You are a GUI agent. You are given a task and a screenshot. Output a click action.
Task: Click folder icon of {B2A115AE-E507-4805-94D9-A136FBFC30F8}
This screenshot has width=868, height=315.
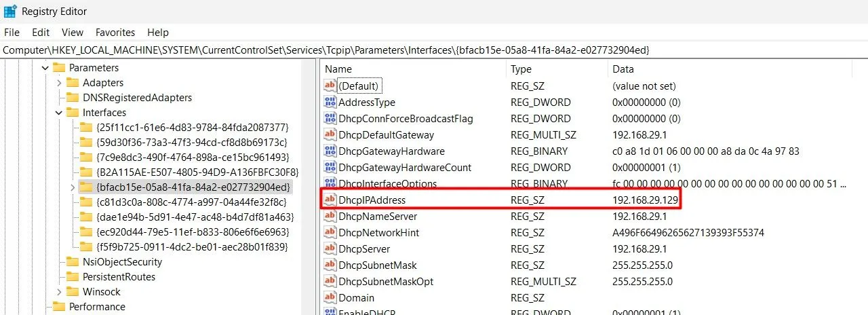[x=86, y=172]
